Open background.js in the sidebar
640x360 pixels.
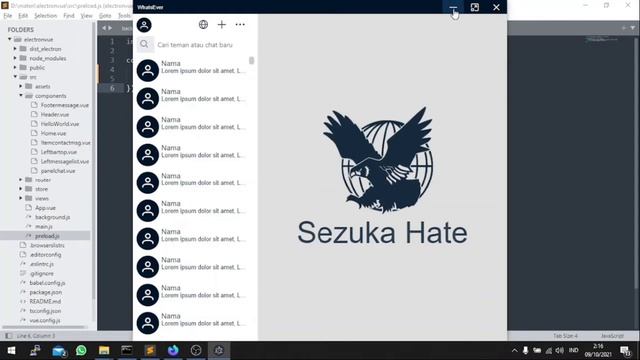point(52,217)
